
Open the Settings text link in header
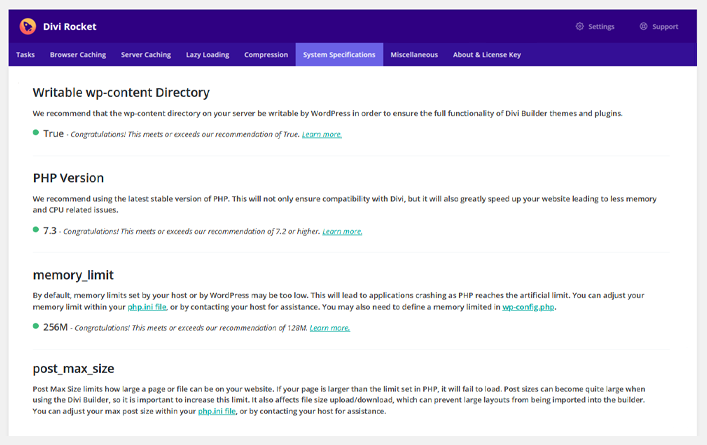pos(601,27)
